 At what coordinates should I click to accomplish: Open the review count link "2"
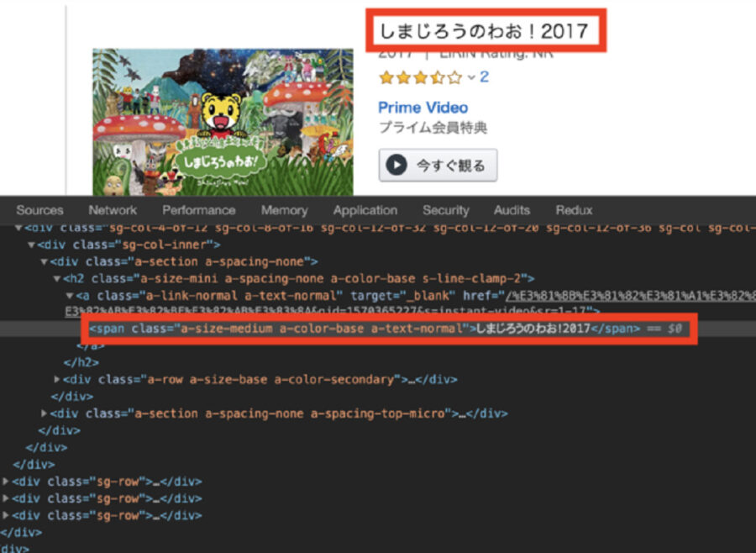click(x=484, y=77)
